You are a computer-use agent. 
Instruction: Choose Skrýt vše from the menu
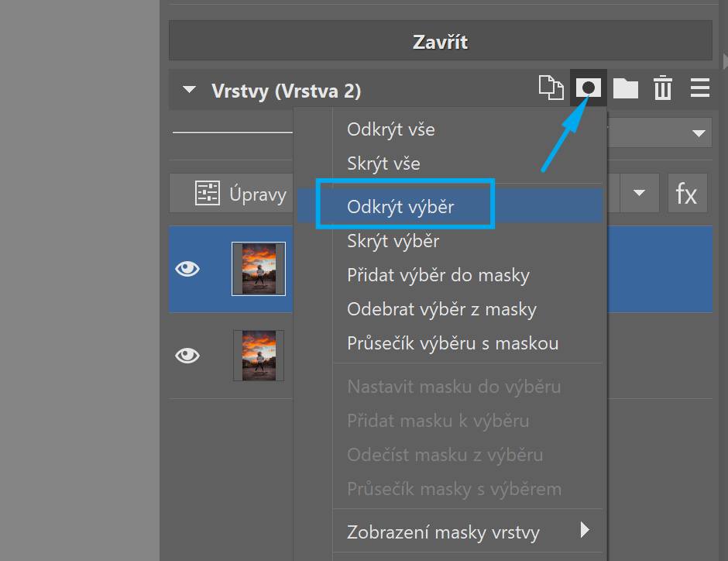point(383,163)
